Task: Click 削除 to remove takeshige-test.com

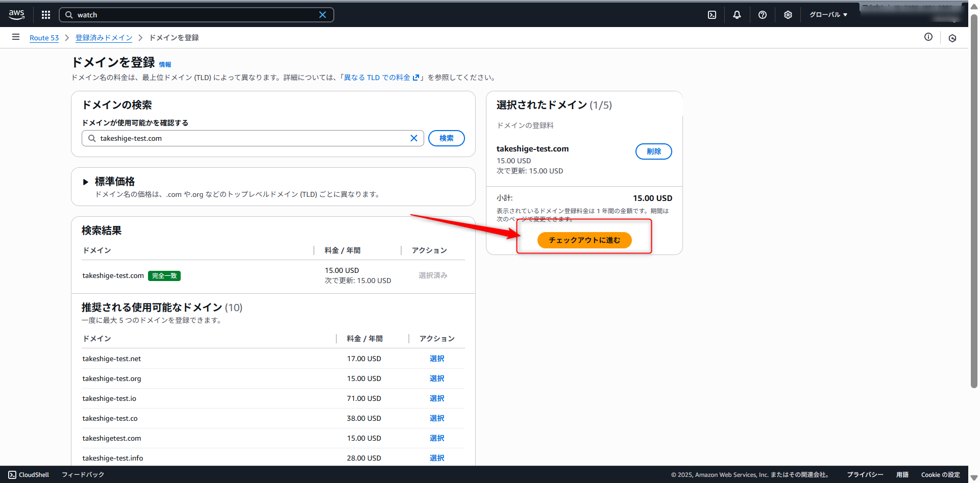Action: [653, 151]
